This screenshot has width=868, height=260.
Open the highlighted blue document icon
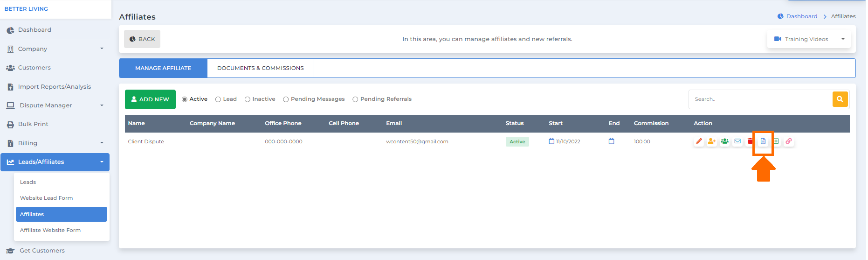tap(763, 141)
